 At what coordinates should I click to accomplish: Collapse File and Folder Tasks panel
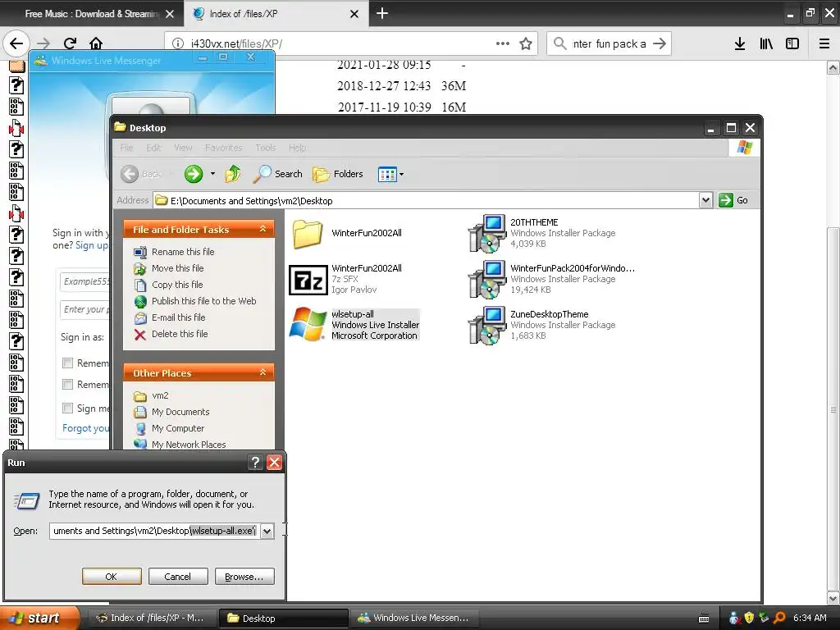click(262, 229)
